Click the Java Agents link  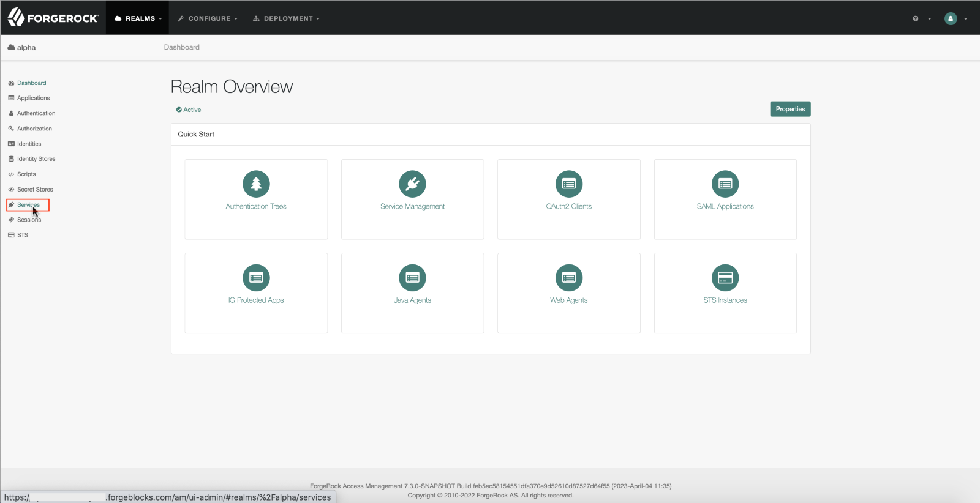tap(412, 300)
